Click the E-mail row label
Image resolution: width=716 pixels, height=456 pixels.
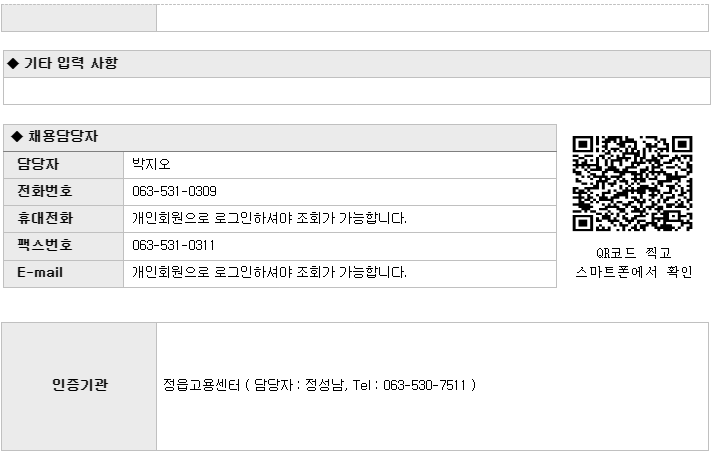click(x=40, y=273)
